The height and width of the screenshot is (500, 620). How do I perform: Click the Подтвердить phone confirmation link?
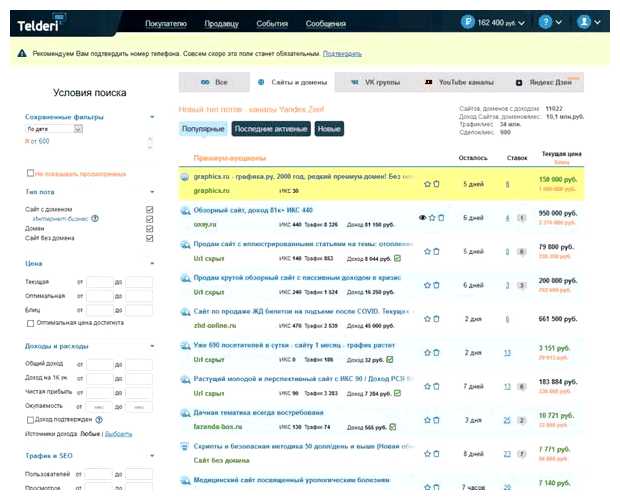tap(341, 54)
